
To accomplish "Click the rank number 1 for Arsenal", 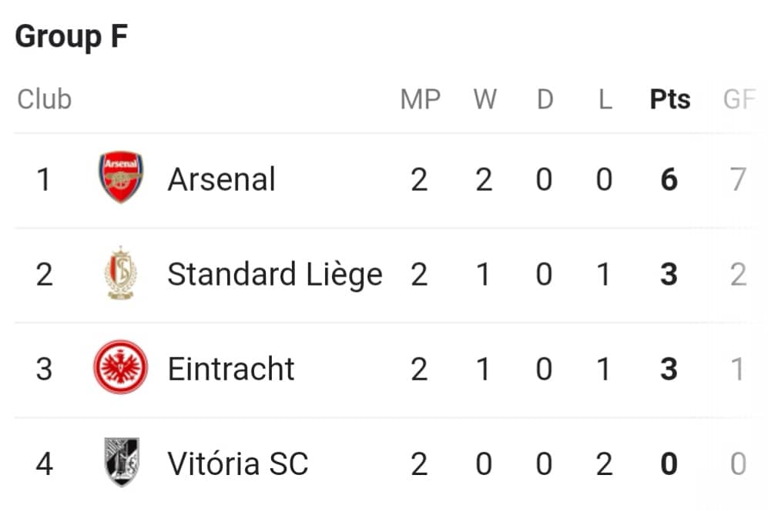I will [44, 179].
